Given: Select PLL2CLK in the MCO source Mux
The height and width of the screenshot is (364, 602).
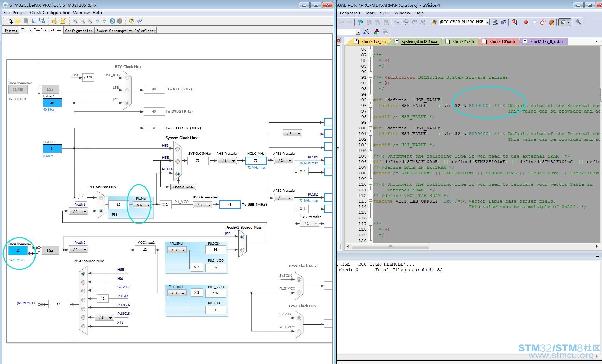Looking at the screenshot, I should click(x=83, y=309).
